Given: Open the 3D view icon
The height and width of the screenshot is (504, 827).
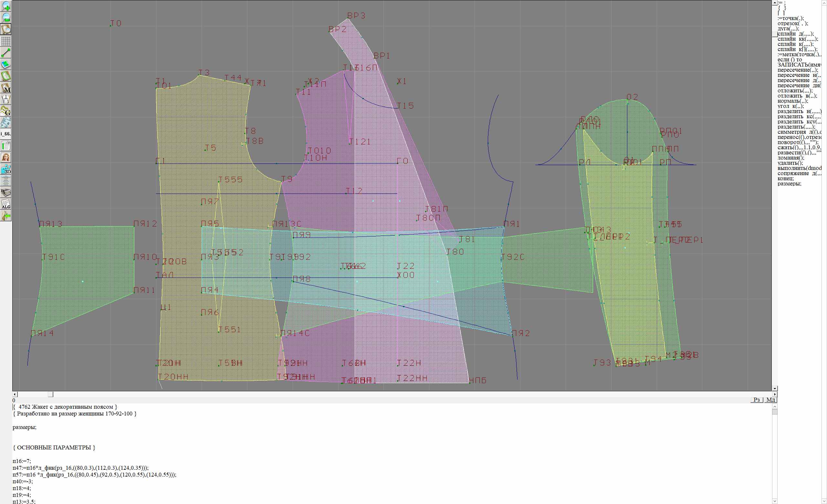Looking at the screenshot, I should click(6, 169).
